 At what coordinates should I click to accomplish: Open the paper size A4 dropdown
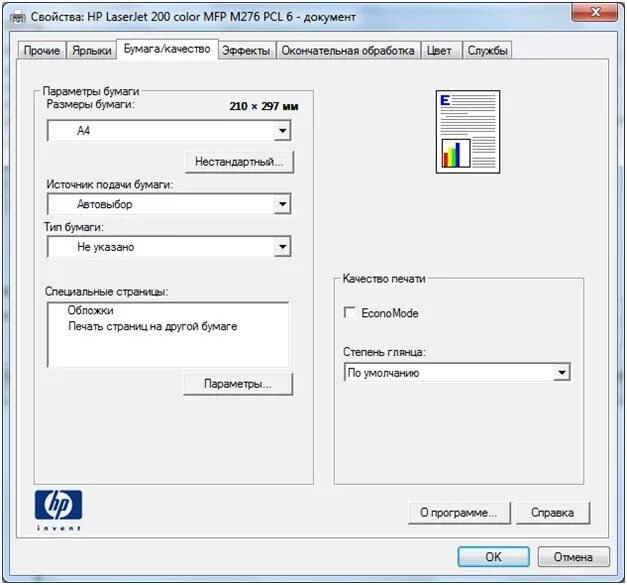tap(169, 130)
